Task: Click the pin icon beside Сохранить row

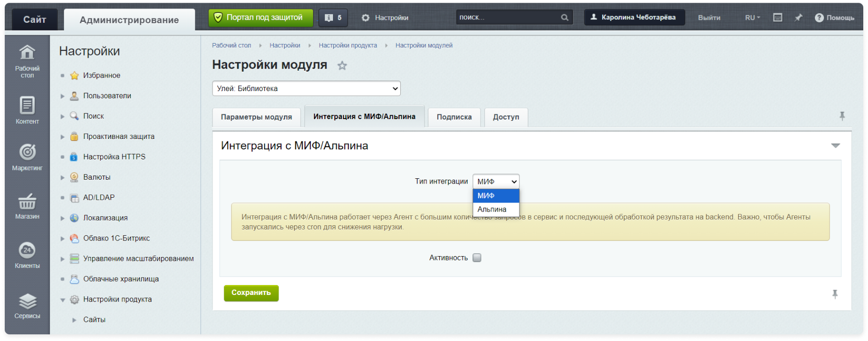Action: tap(835, 295)
